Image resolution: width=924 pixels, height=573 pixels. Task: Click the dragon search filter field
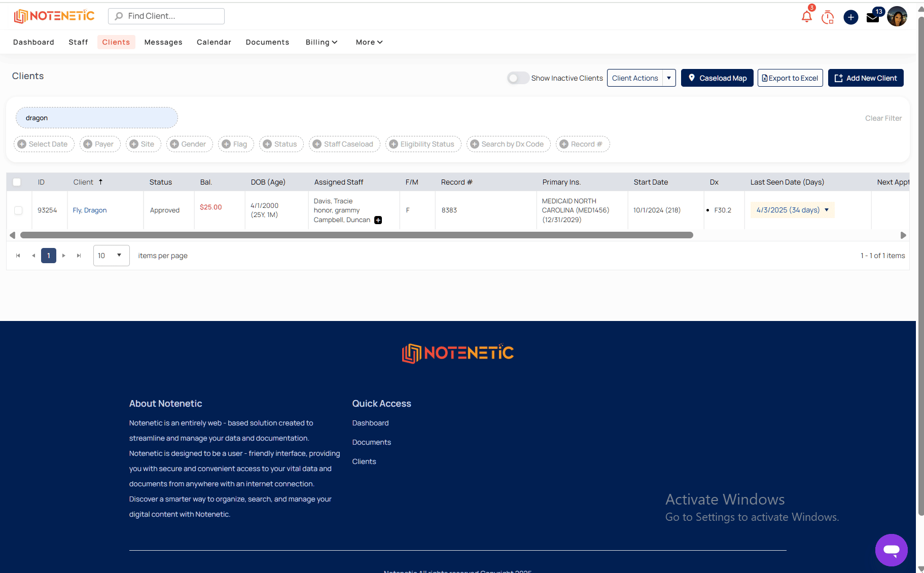97,118
